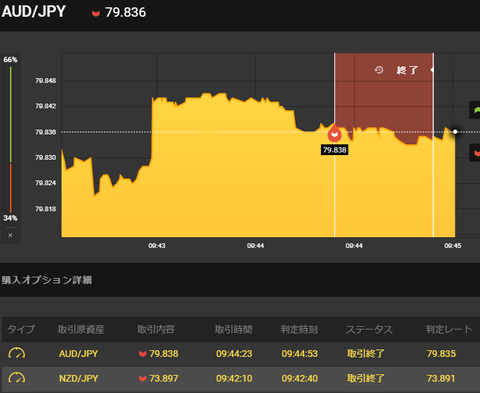Click the AUD/JPY pair title
The width and height of the screenshot is (480, 393).
coord(34,12)
